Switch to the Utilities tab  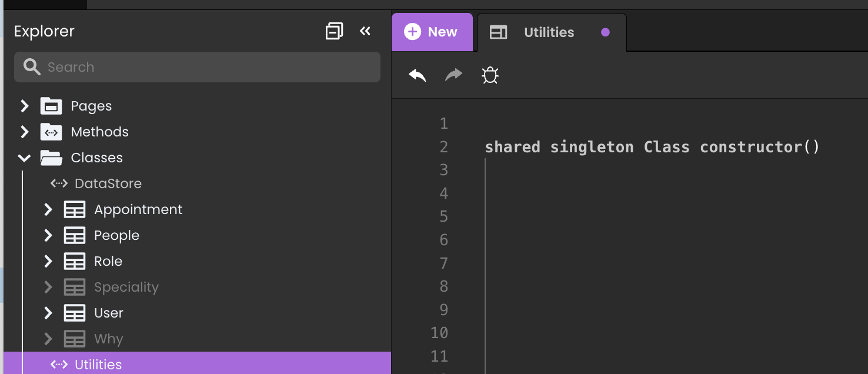549,32
